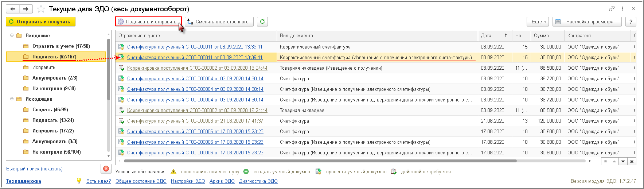
Task: Copy link via the chain icon
Action: pos(612,9)
